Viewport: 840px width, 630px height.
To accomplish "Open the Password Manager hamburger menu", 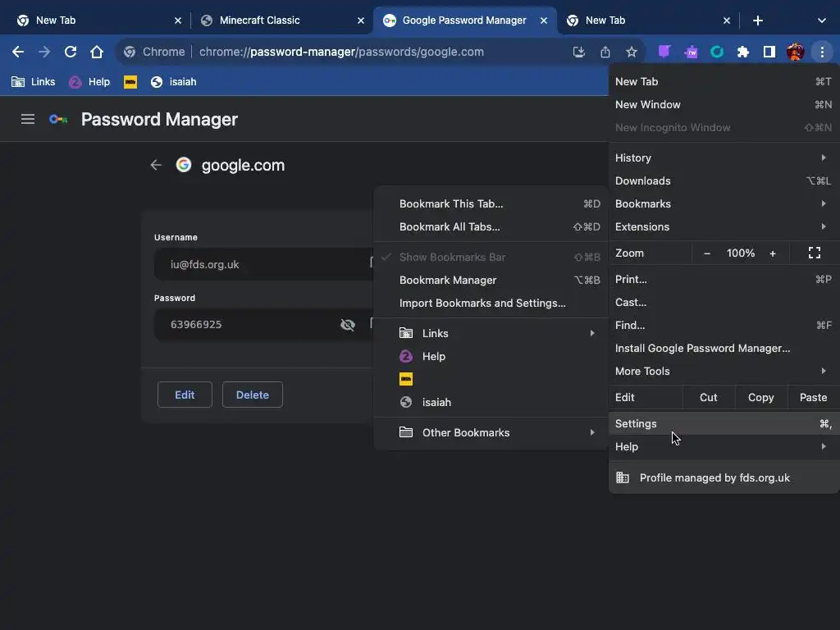I will pos(28,119).
